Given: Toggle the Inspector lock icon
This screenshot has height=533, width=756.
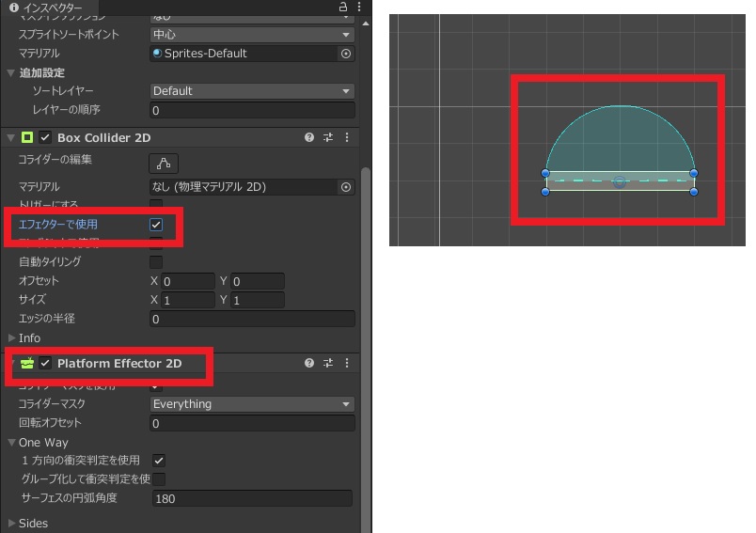Looking at the screenshot, I should click(343, 7).
